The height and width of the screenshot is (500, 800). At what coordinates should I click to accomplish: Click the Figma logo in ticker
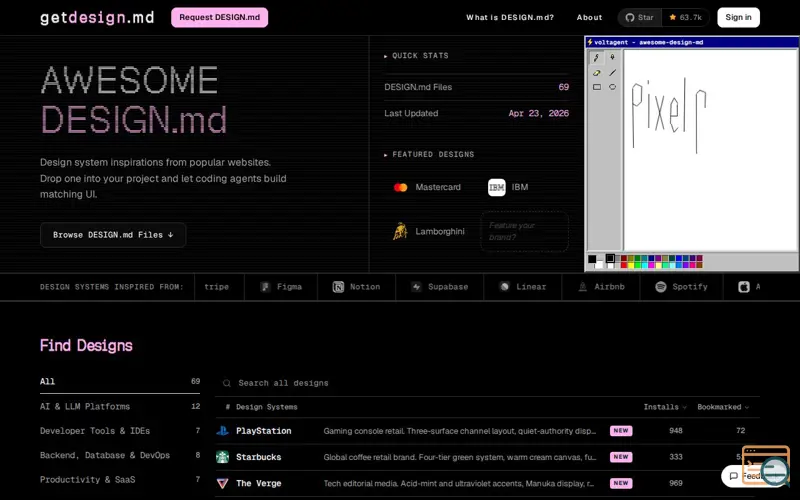click(265, 287)
